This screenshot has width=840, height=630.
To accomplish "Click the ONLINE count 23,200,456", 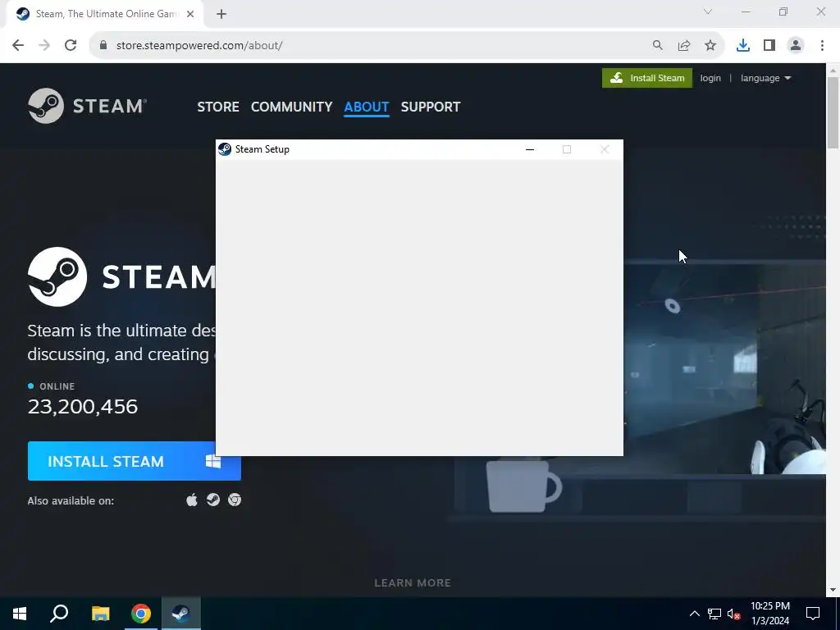I will (x=83, y=407).
